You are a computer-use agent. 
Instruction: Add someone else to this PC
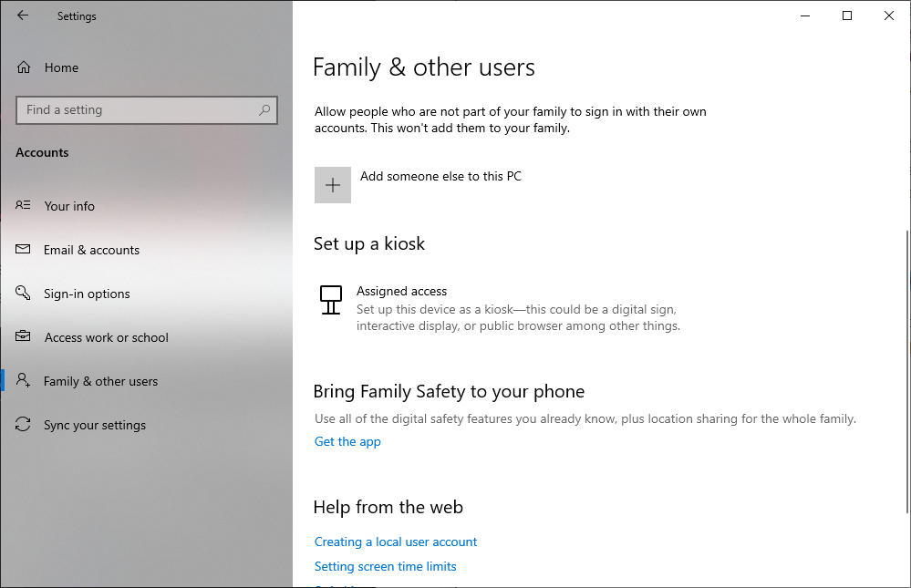[440, 176]
